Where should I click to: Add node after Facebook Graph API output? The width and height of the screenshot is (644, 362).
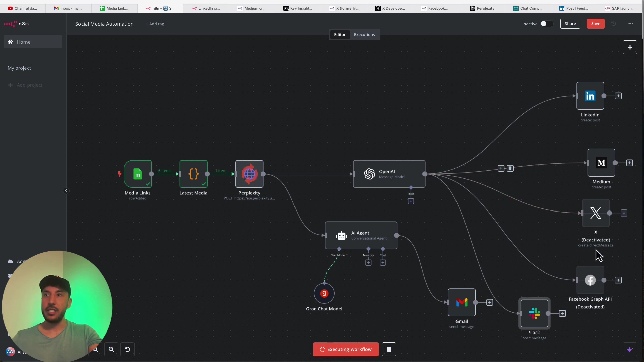point(618,280)
